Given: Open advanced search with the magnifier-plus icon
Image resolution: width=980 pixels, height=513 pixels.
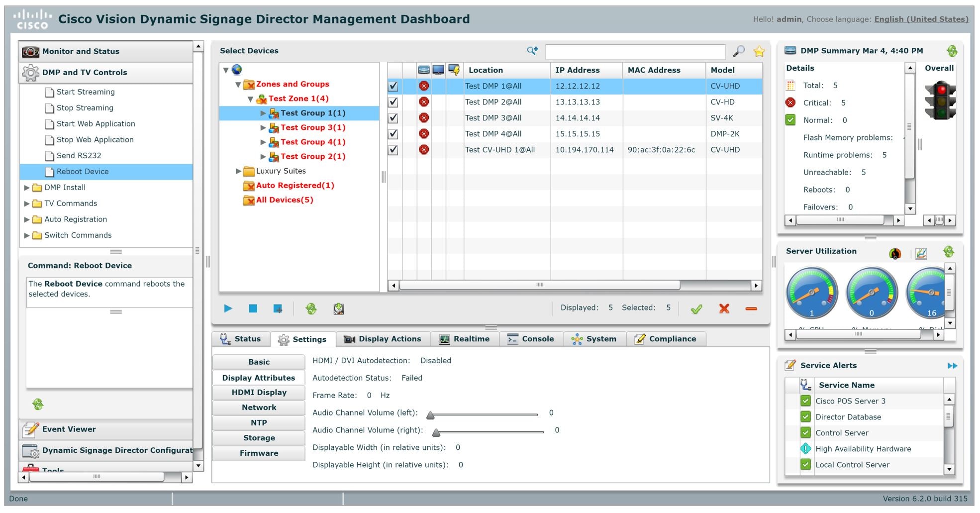Looking at the screenshot, I should click(532, 50).
